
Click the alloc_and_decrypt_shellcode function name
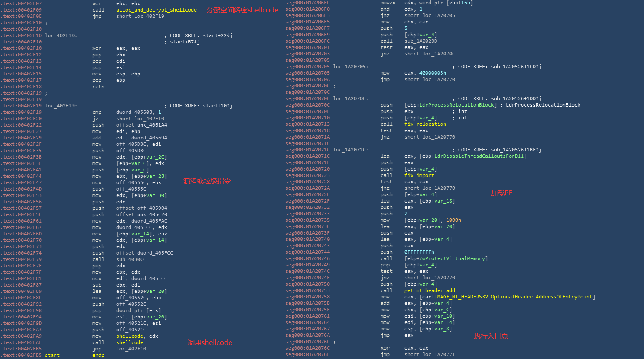pyautogui.click(x=156, y=10)
